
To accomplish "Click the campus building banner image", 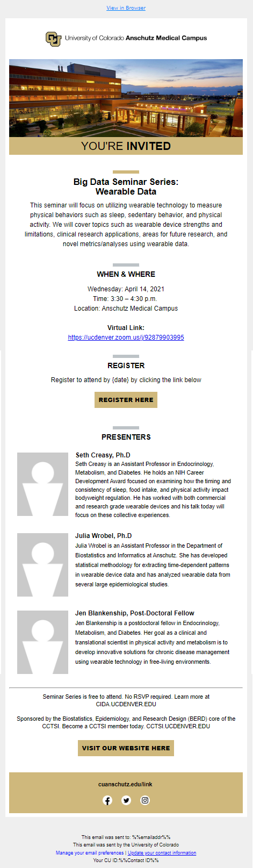I will pos(126,98).
